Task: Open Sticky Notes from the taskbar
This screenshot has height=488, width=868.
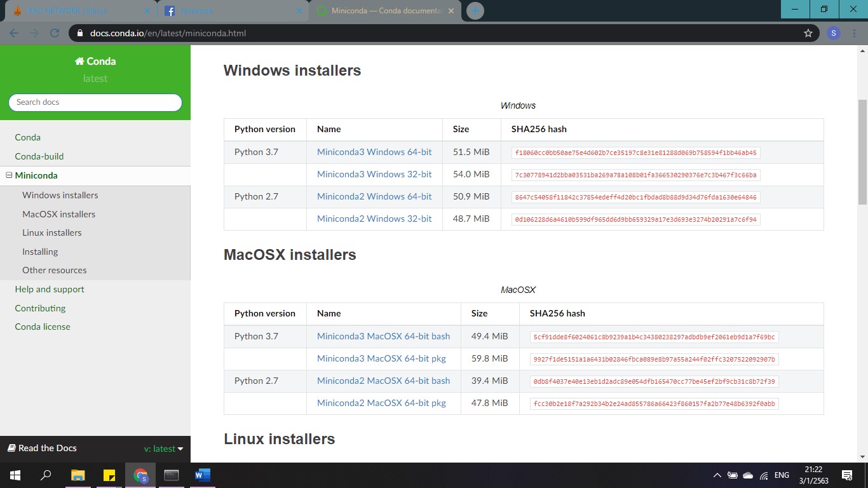Action: click(109, 475)
